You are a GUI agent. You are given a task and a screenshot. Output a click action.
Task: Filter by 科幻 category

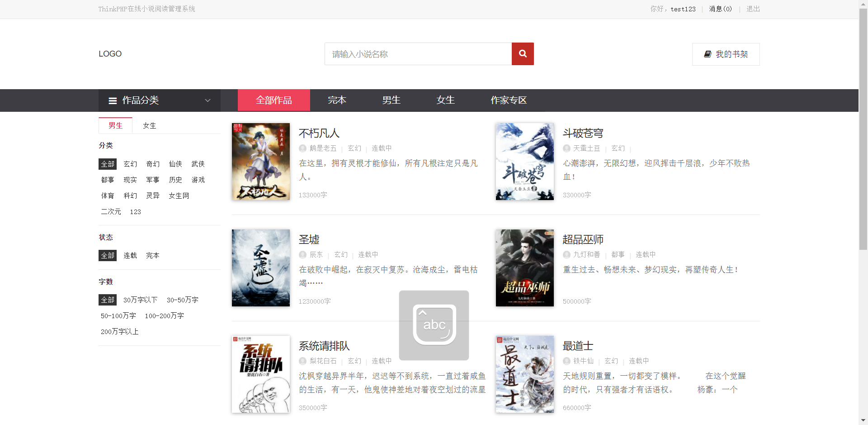tap(130, 196)
